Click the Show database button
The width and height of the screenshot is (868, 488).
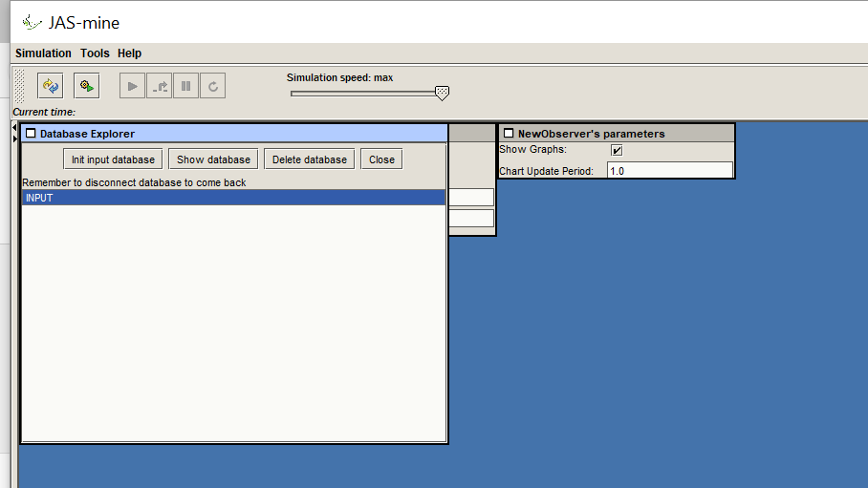[214, 159]
